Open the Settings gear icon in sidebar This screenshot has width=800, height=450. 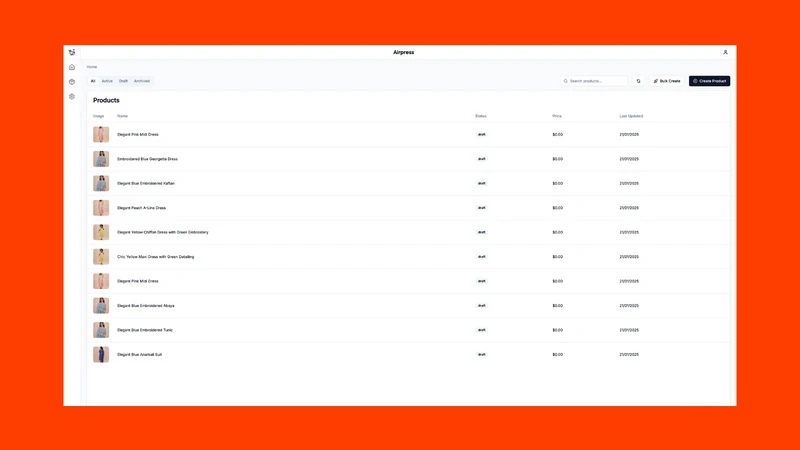pyautogui.click(x=72, y=96)
